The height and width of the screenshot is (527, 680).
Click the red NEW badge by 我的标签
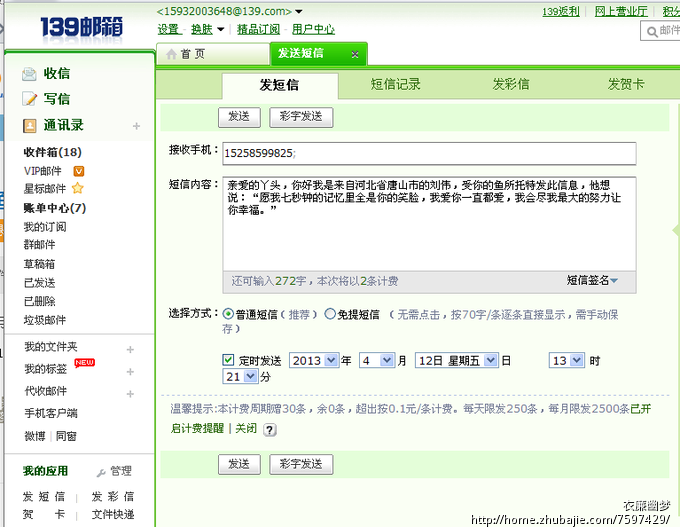[84, 363]
